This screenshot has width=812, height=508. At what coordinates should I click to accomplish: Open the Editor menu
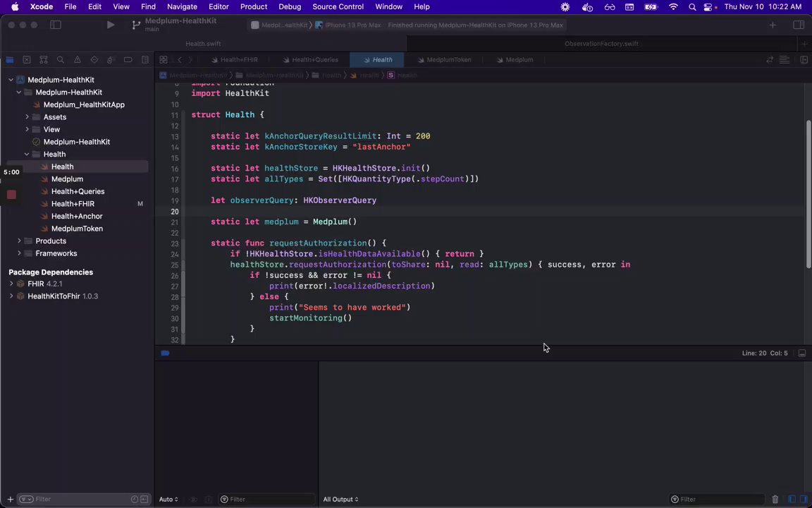pyautogui.click(x=219, y=7)
